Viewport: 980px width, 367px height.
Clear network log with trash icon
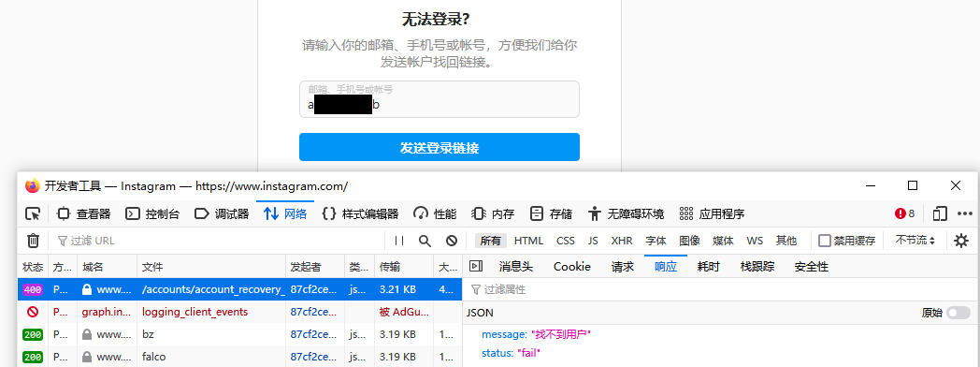(33, 241)
